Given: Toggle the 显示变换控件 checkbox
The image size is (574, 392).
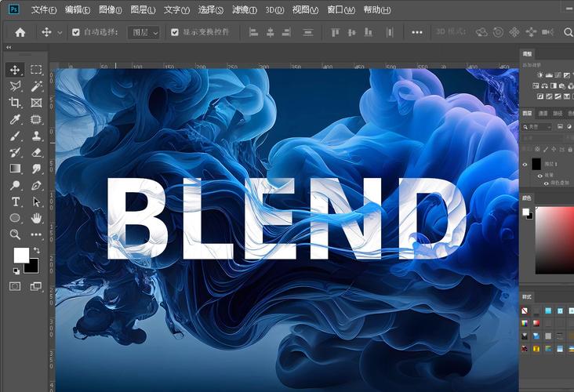Looking at the screenshot, I should (175, 32).
